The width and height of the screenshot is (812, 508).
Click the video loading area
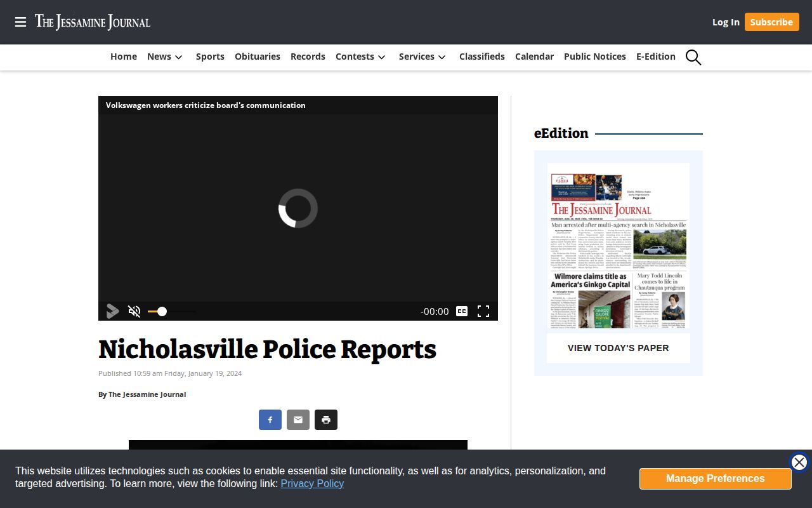pos(298,208)
